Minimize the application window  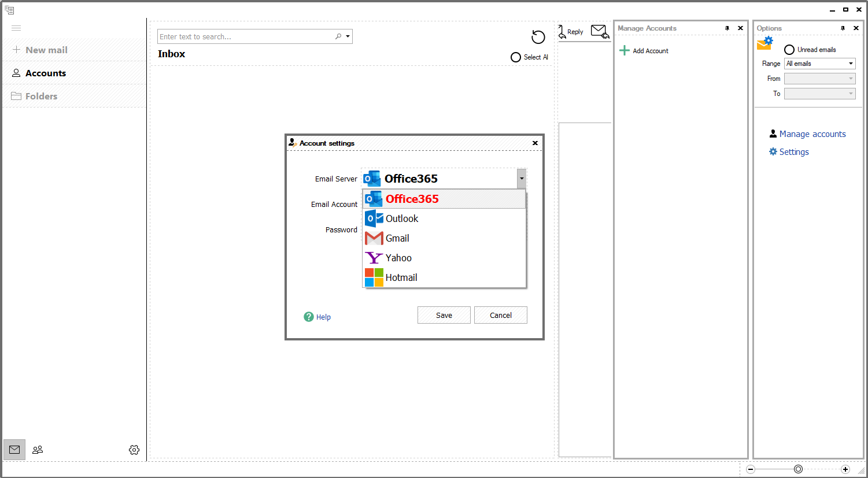pos(832,10)
